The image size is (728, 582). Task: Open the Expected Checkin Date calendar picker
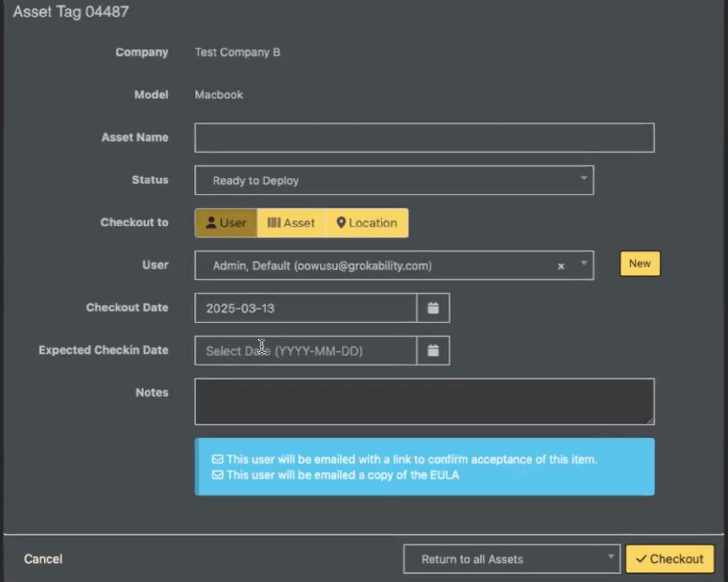click(x=432, y=350)
